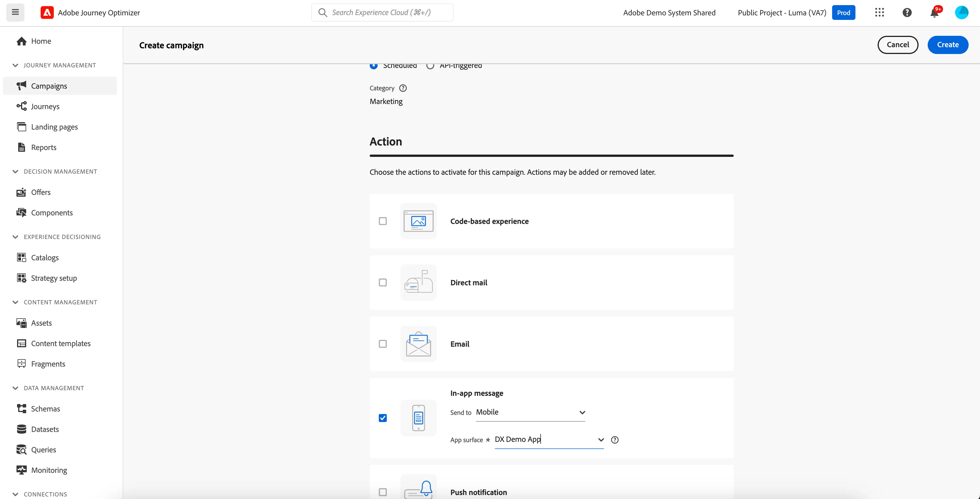This screenshot has height=499, width=980.
Task: Click the Home icon in sidebar
Action: pyautogui.click(x=21, y=41)
